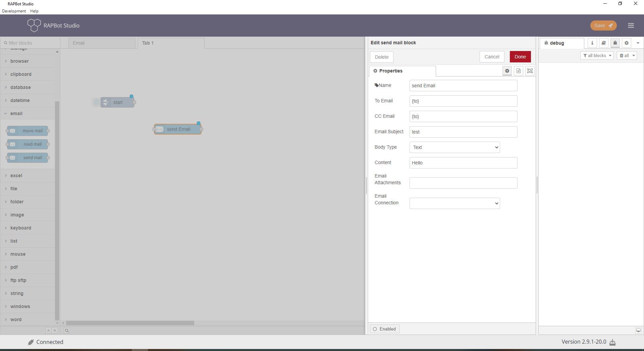Click the canvas horizontal scrollbar
The width and height of the screenshot is (644, 351).
tap(130, 323)
